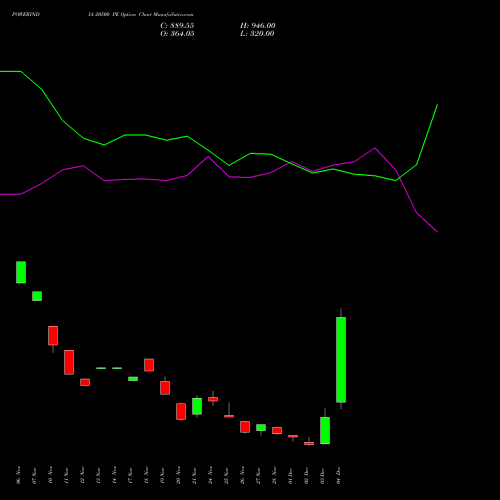Click the red 20 Nov candlestick
This screenshot has width=500, height=500.
point(181,411)
